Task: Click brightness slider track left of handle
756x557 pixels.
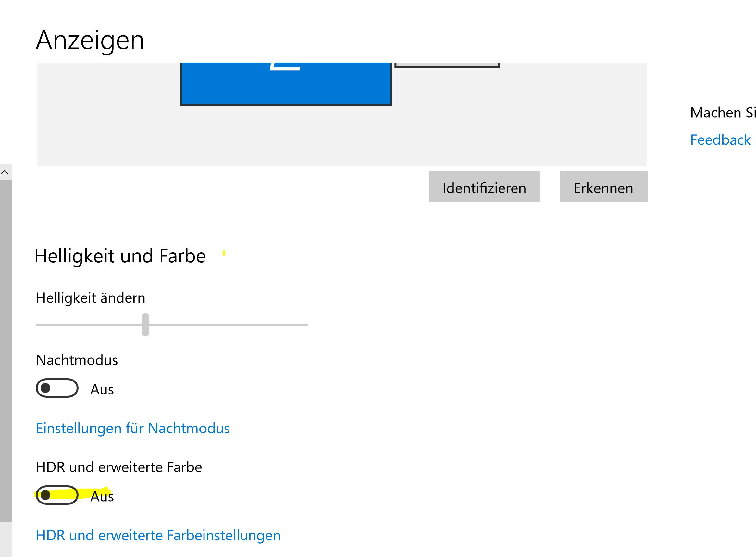Action: coord(88,324)
